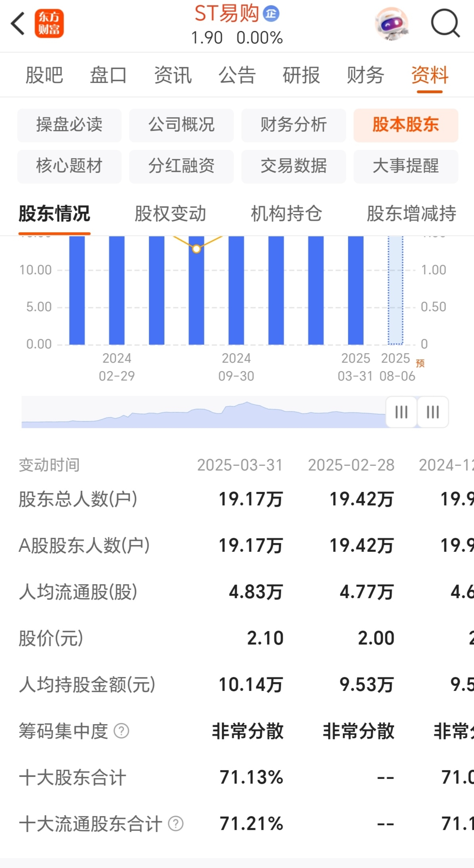Switch to the 股东增减持 sub-tab
This screenshot has height=868, width=474.
coord(411,214)
